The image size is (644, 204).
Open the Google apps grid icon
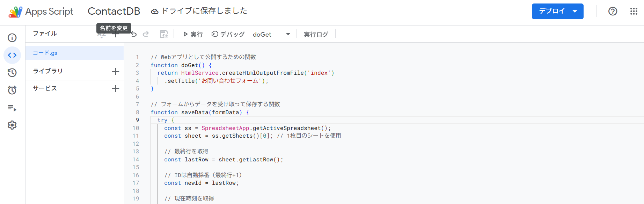634,11
